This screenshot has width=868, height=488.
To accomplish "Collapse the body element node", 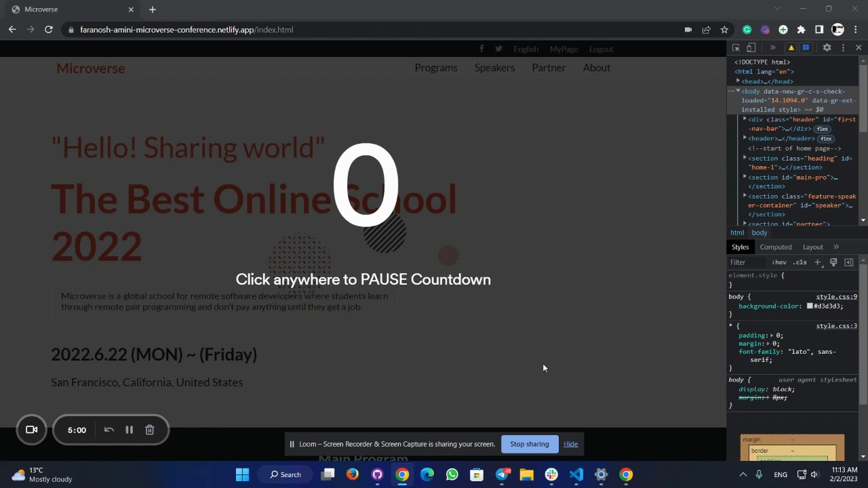I will (x=738, y=91).
